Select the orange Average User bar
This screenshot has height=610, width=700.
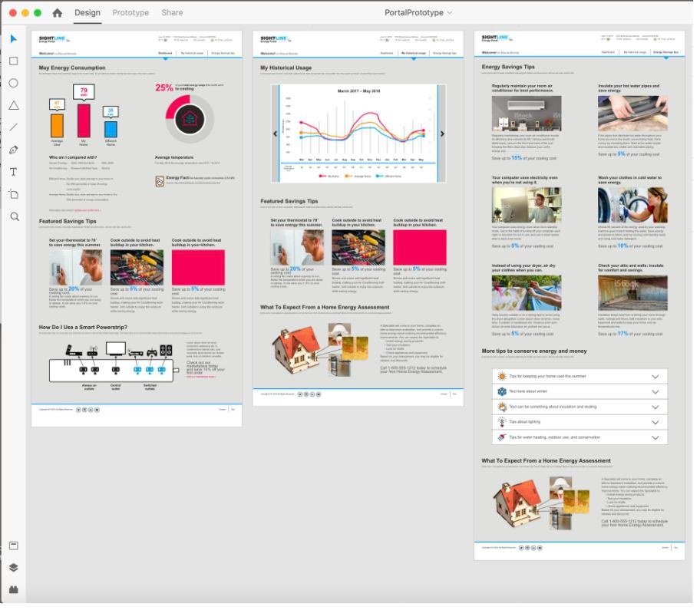pyautogui.click(x=58, y=127)
